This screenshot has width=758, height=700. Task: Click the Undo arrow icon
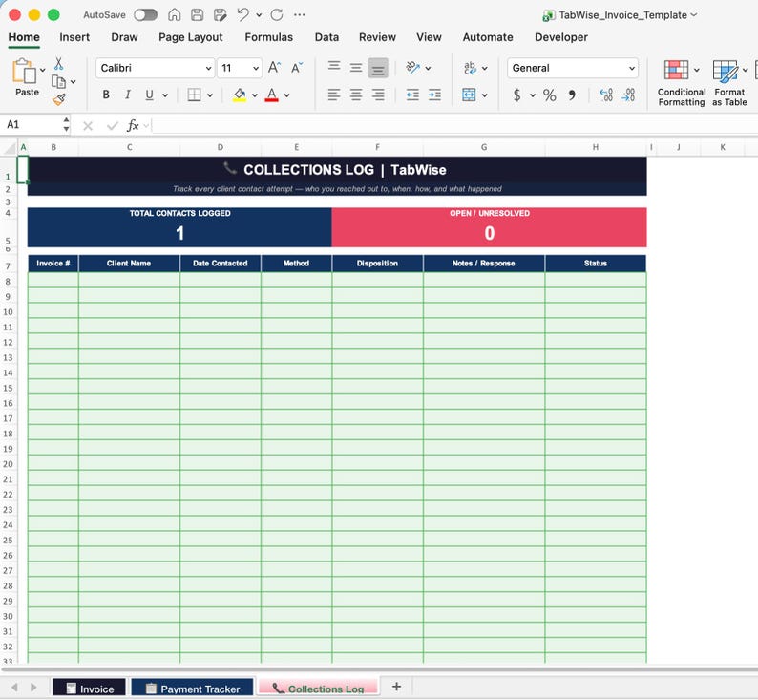(243, 15)
